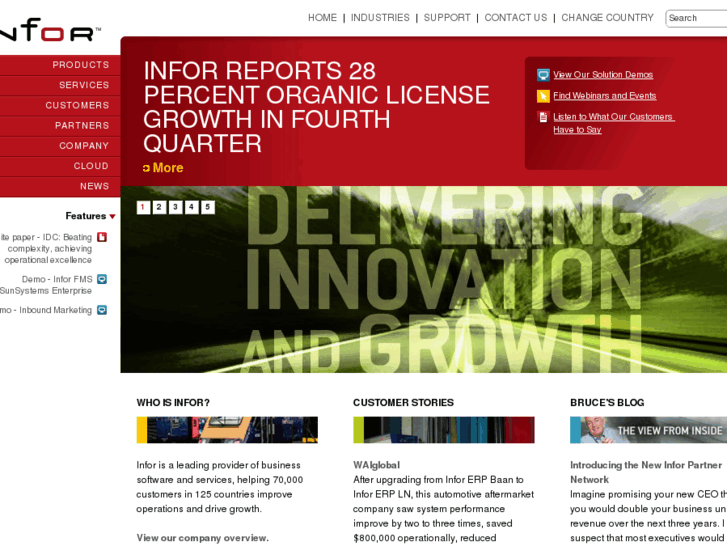This screenshot has width=727, height=545.
Task: Go to the HOME page link
Action: 322,18
